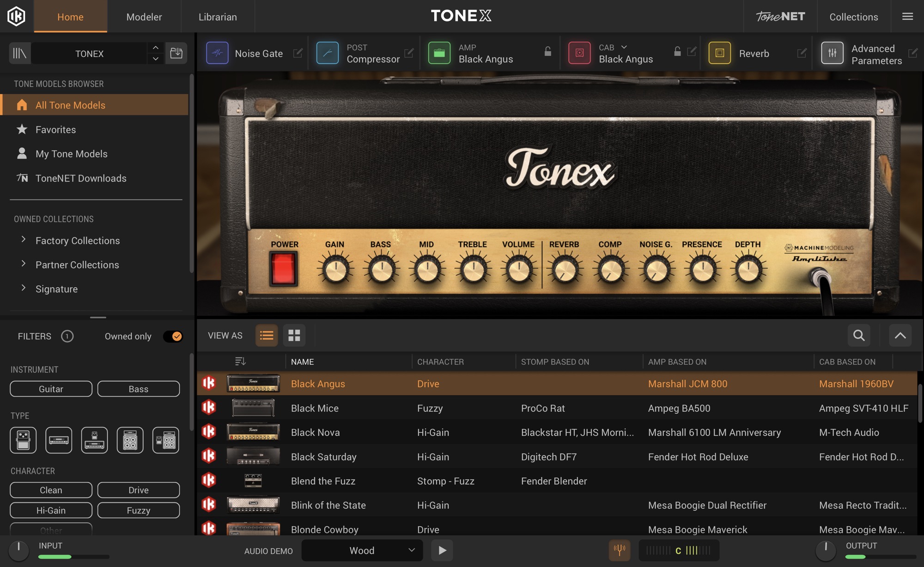Sort by NAME column

click(303, 362)
